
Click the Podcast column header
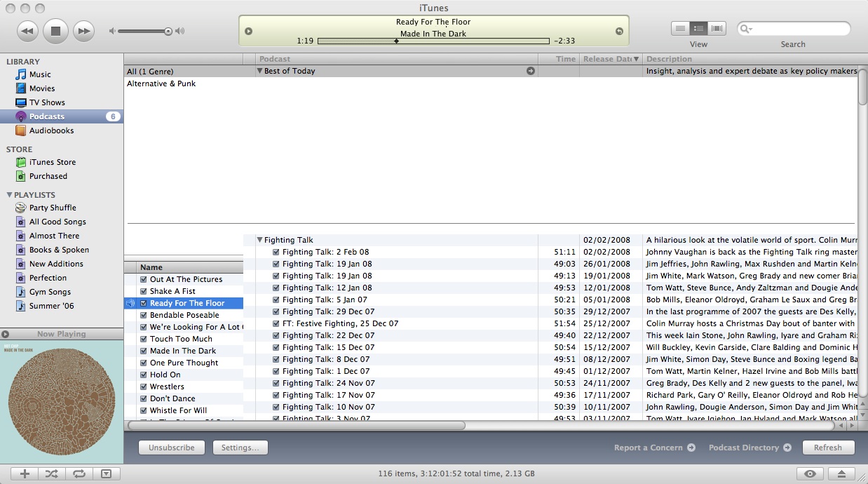click(397, 59)
